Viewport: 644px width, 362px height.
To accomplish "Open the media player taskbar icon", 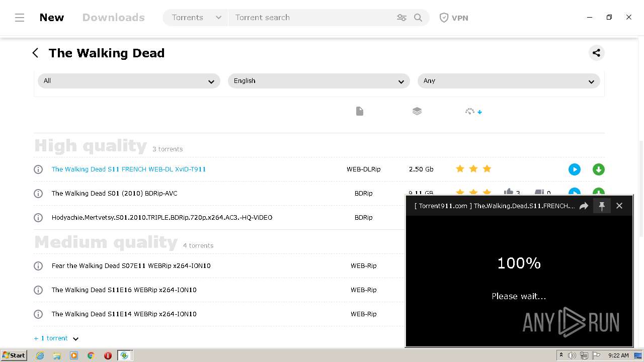I will click(x=74, y=355).
